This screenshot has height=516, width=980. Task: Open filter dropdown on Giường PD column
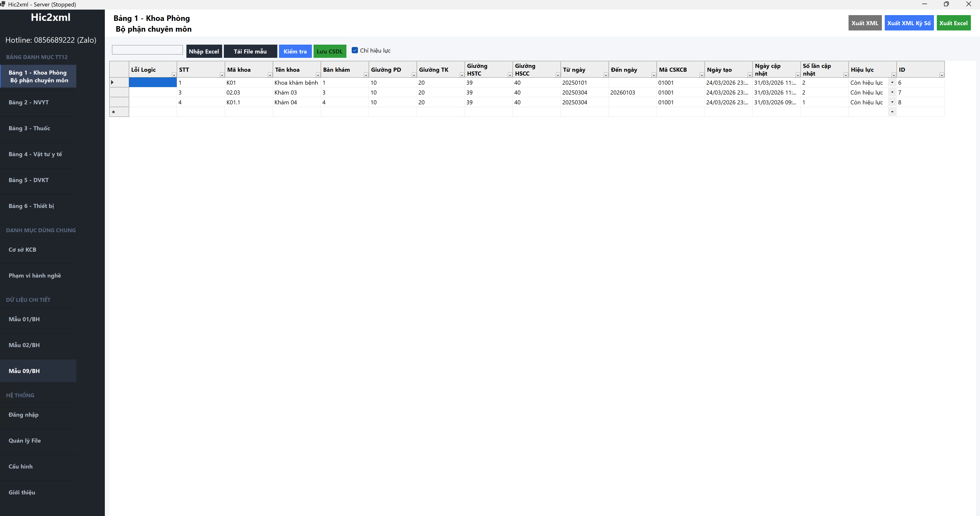click(x=414, y=75)
